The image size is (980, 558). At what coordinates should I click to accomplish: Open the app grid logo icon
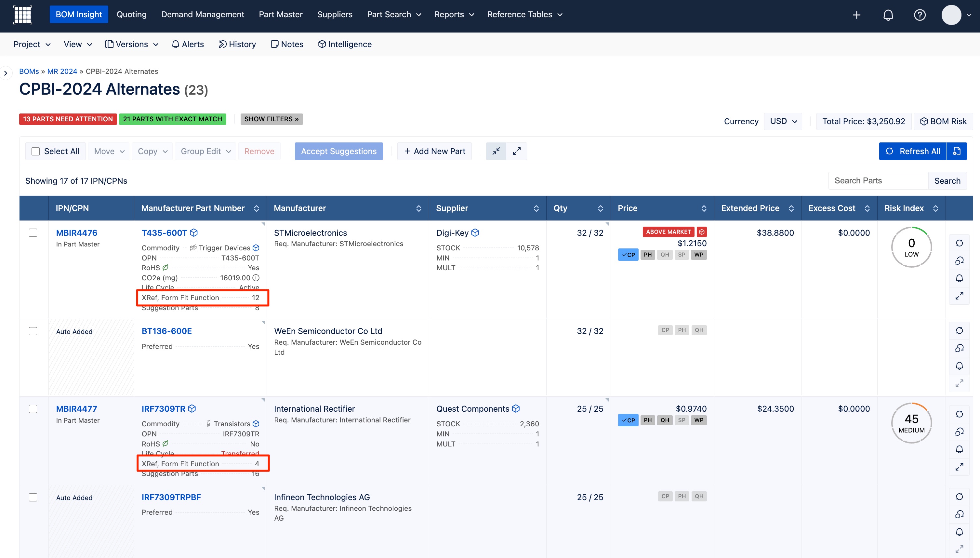23,15
